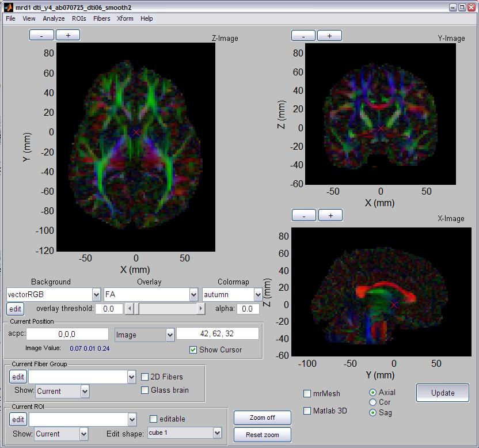Hit the plus button above X-Image
The height and width of the screenshot is (448, 479).
tap(330, 215)
